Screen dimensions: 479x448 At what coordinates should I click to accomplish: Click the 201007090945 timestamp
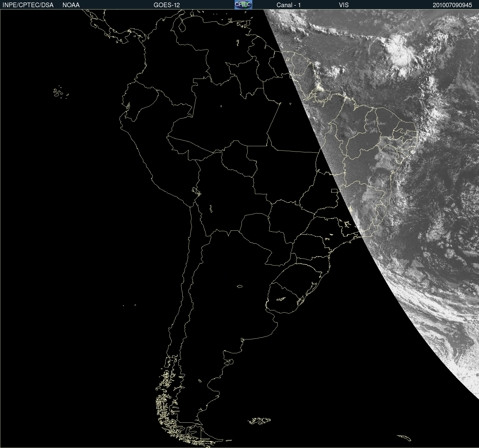point(452,5)
